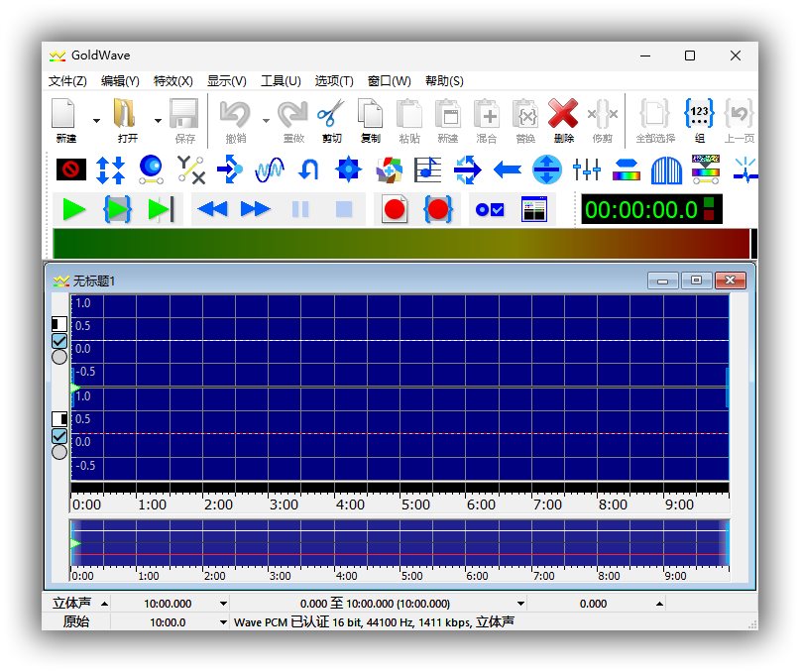
Task: Click the upper channel half-black square toggle
Action: pyautogui.click(x=59, y=323)
